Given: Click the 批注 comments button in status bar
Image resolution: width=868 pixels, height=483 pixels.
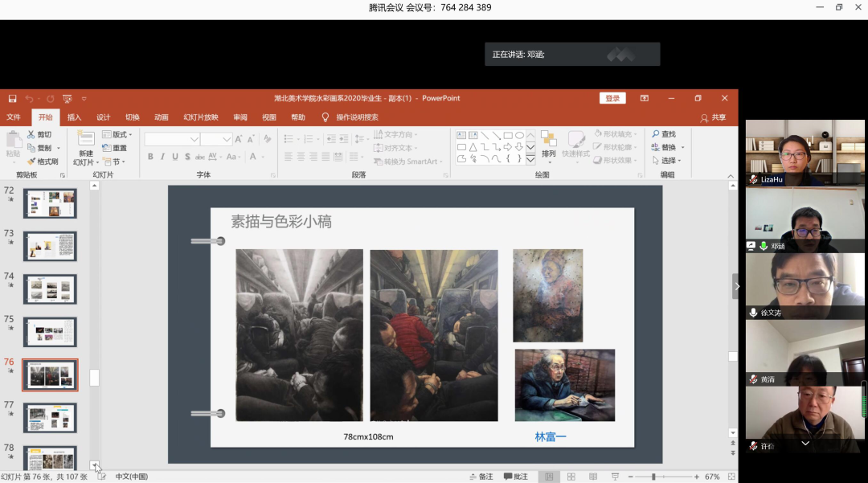Looking at the screenshot, I should [515, 477].
